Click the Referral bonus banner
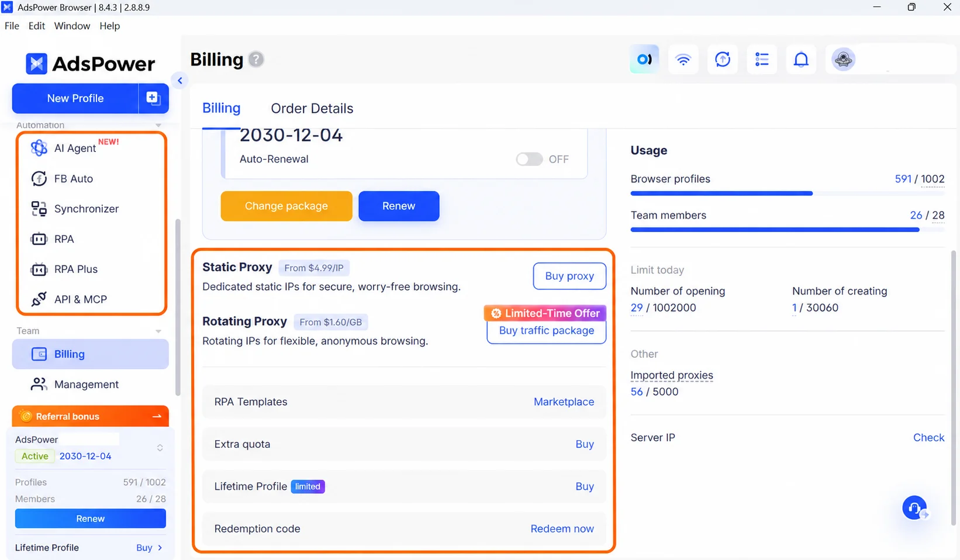This screenshot has width=960, height=560. (90, 416)
